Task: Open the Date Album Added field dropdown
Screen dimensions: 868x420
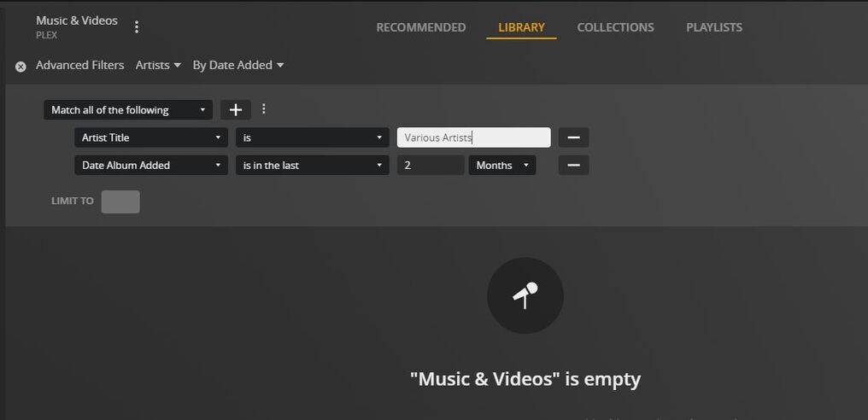Action: (151, 165)
